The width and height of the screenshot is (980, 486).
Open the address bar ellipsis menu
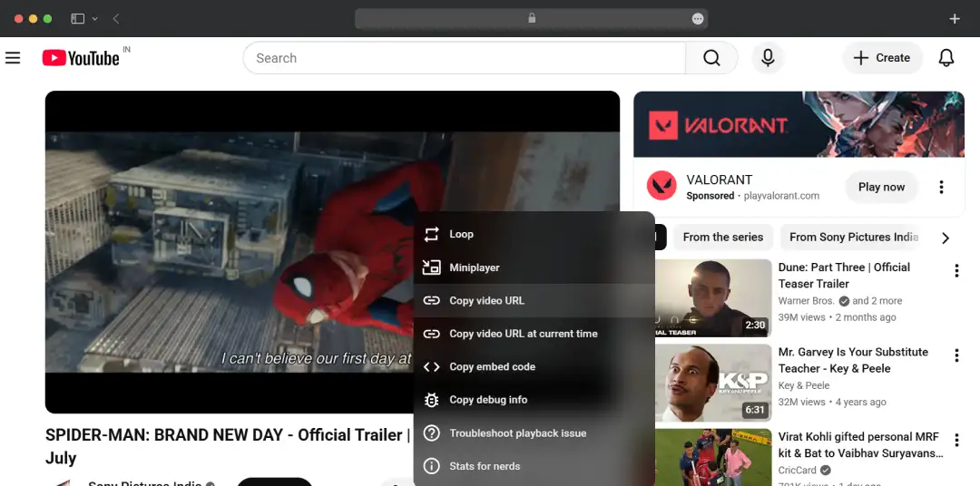[698, 19]
